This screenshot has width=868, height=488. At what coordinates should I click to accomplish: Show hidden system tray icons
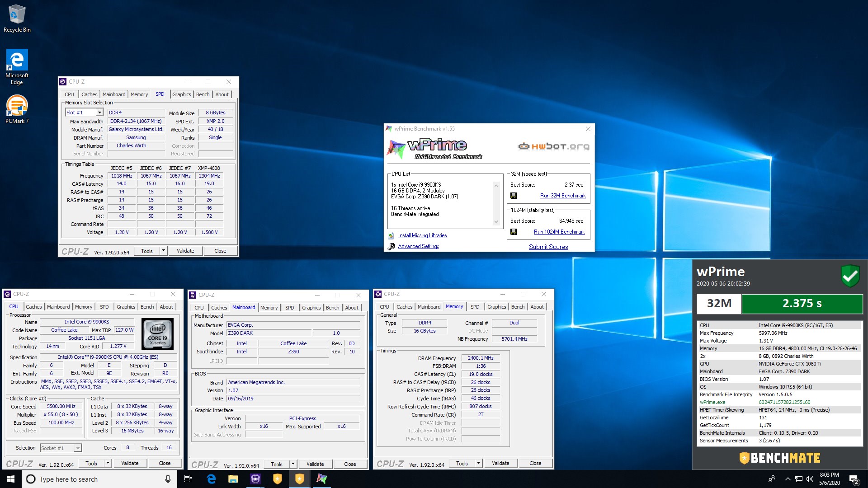coord(788,479)
